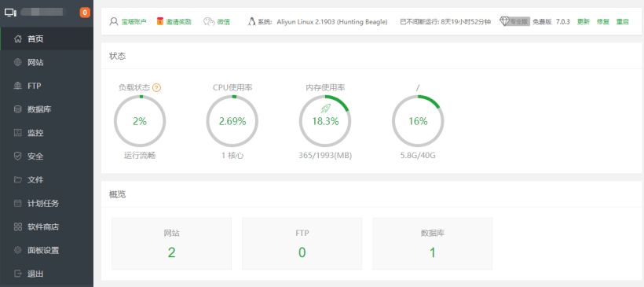Click the orange notification badge showing 0
The width and height of the screenshot is (644, 287).
pyautogui.click(x=85, y=13)
